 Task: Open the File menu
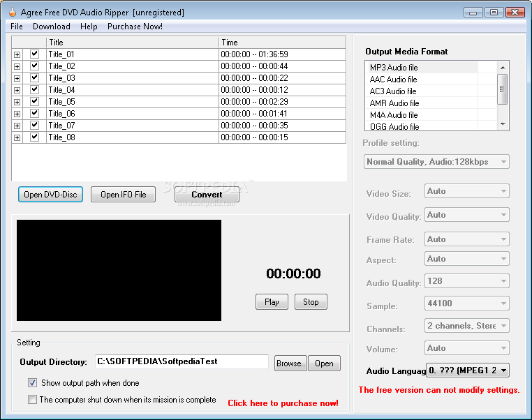[x=16, y=27]
